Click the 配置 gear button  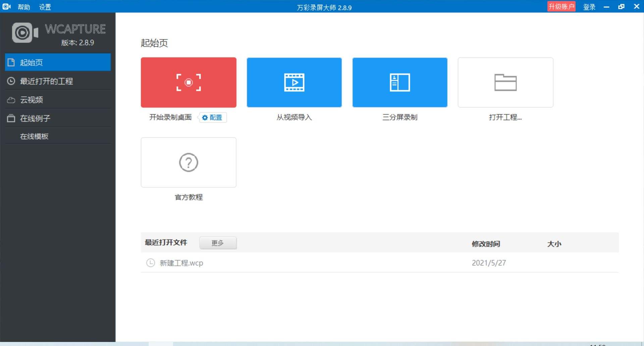[x=213, y=117]
